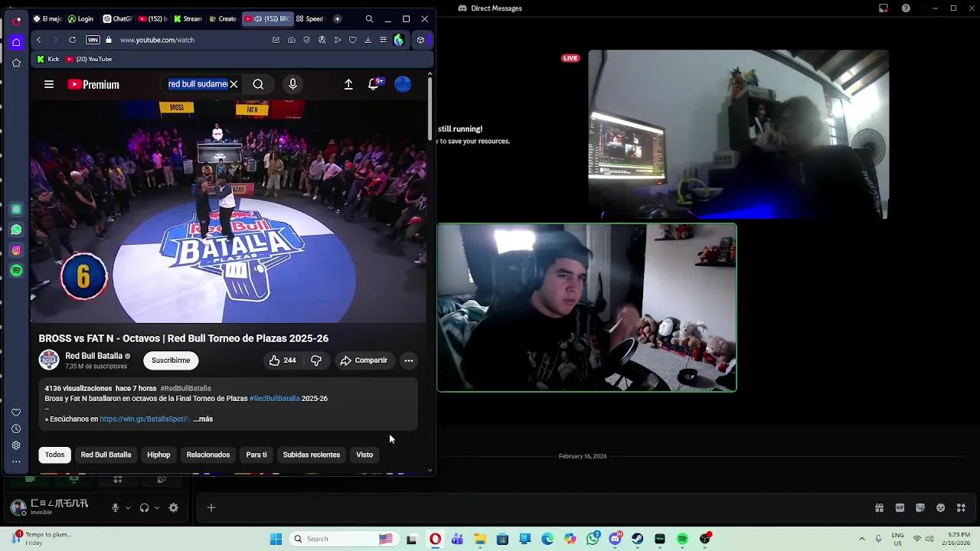The image size is (980, 551).
Task: Click the Red Bull Batalla channel avatar
Action: (x=49, y=360)
